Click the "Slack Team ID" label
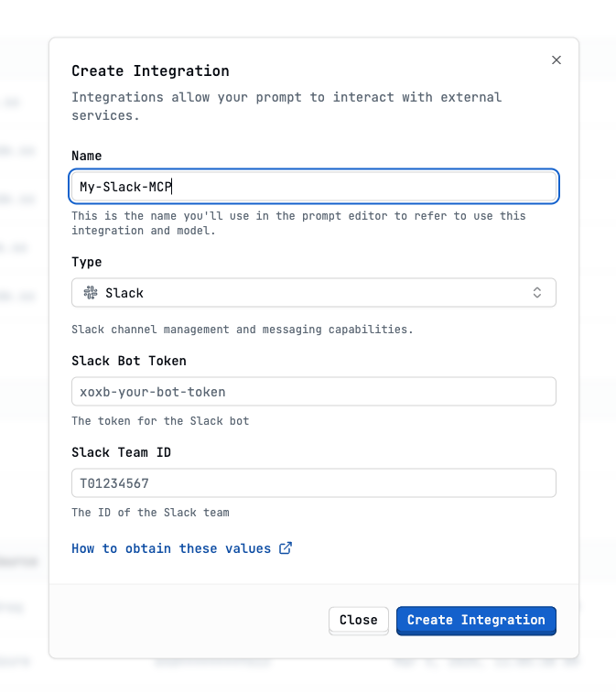 (122, 452)
